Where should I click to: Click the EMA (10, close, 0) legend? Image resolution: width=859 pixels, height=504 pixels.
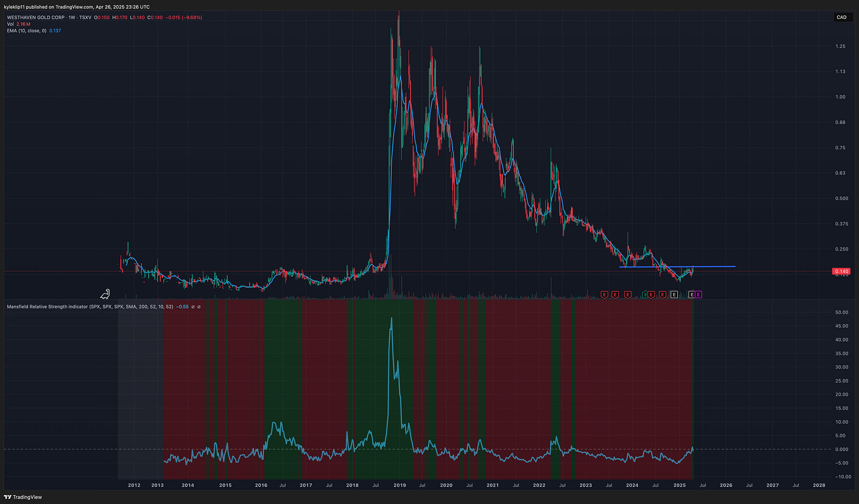point(27,31)
